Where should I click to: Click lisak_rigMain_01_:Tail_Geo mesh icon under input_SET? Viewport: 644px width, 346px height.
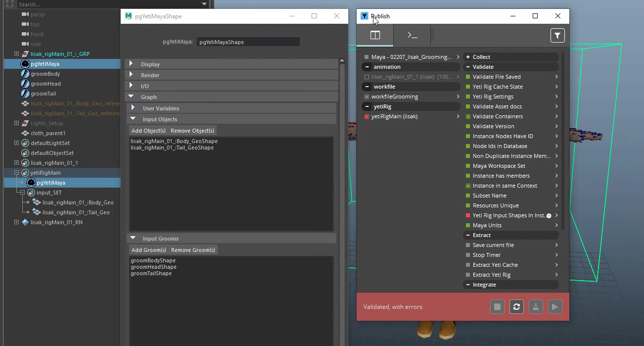pos(37,212)
